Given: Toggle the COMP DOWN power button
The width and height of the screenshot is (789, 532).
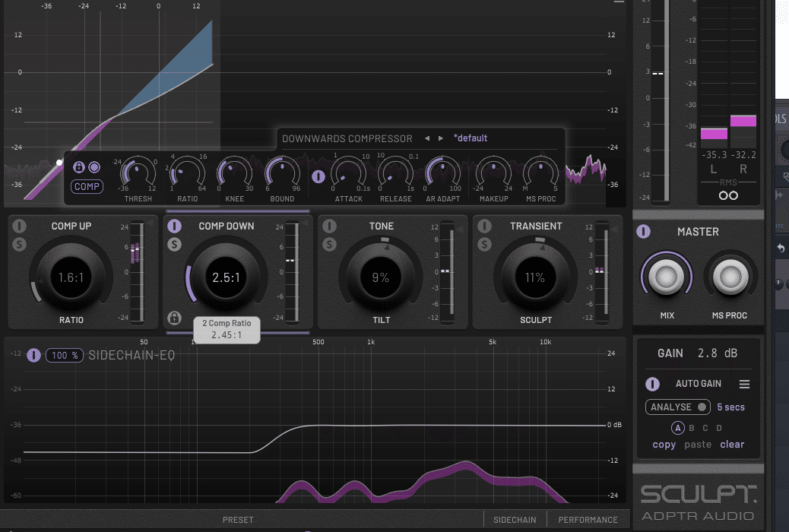Looking at the screenshot, I should pos(174,226).
